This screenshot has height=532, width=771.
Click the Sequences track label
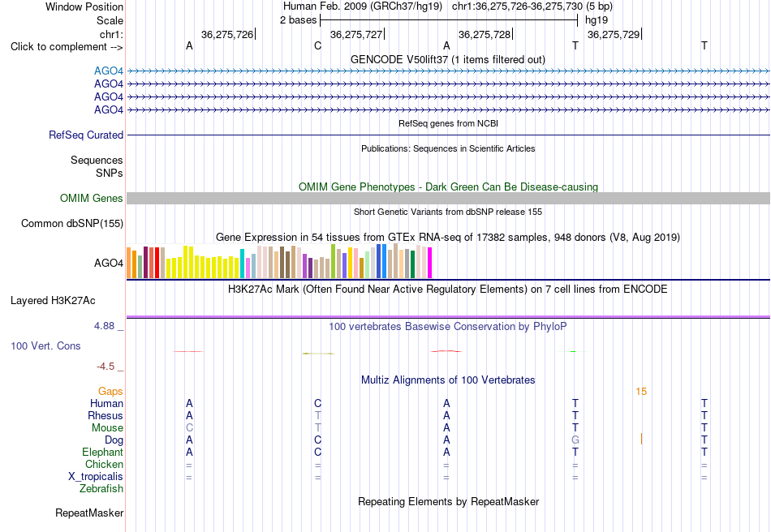[97, 160]
